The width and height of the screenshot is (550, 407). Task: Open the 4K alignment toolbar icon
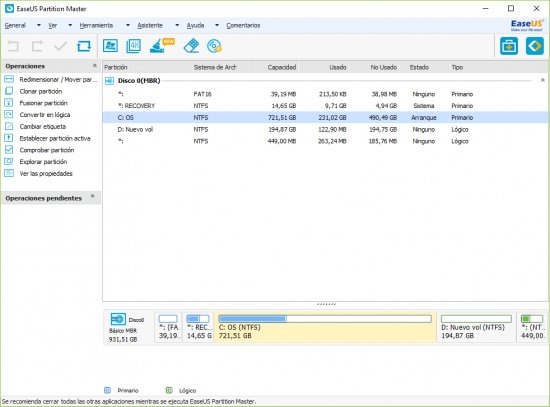tap(134, 46)
